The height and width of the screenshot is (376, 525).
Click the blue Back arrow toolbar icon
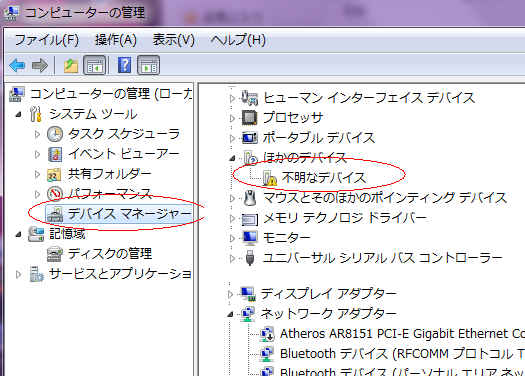pyautogui.click(x=17, y=65)
